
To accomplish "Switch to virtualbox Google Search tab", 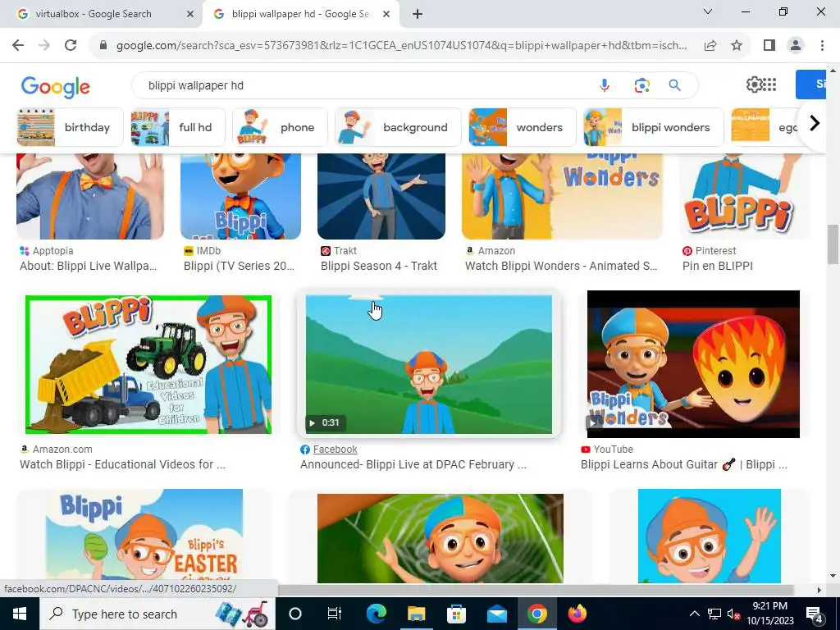I will coord(94,14).
